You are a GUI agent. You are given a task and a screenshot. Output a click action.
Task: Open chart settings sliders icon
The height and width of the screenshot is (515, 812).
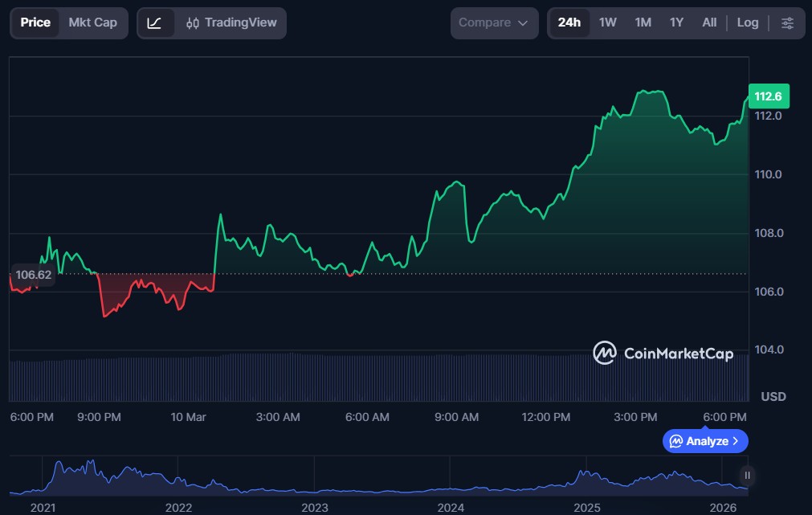pos(787,23)
